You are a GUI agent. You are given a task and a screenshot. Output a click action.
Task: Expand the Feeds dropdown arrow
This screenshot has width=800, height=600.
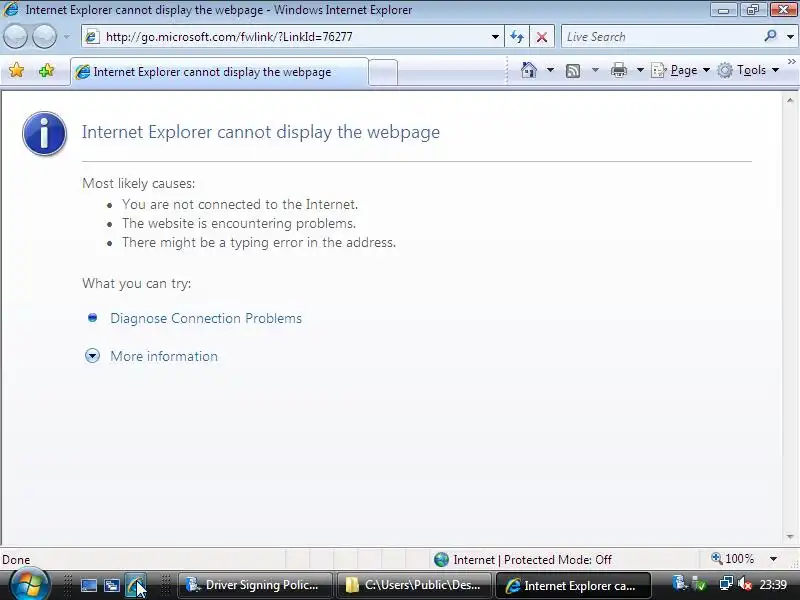coord(595,70)
